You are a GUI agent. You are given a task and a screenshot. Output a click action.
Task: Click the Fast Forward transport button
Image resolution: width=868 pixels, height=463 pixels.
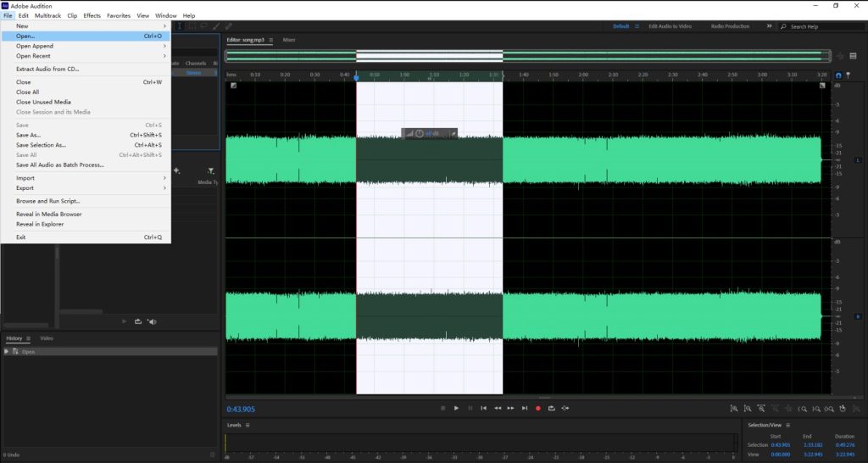tap(510, 408)
